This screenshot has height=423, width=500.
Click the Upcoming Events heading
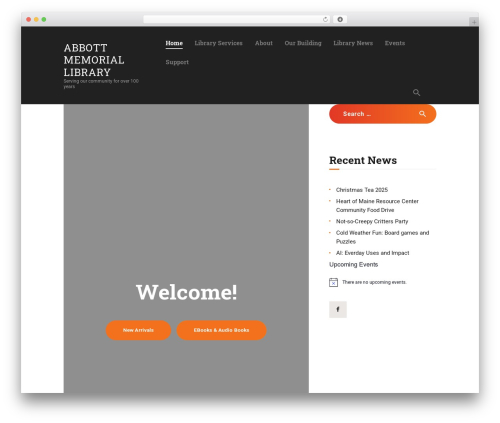[x=353, y=265]
